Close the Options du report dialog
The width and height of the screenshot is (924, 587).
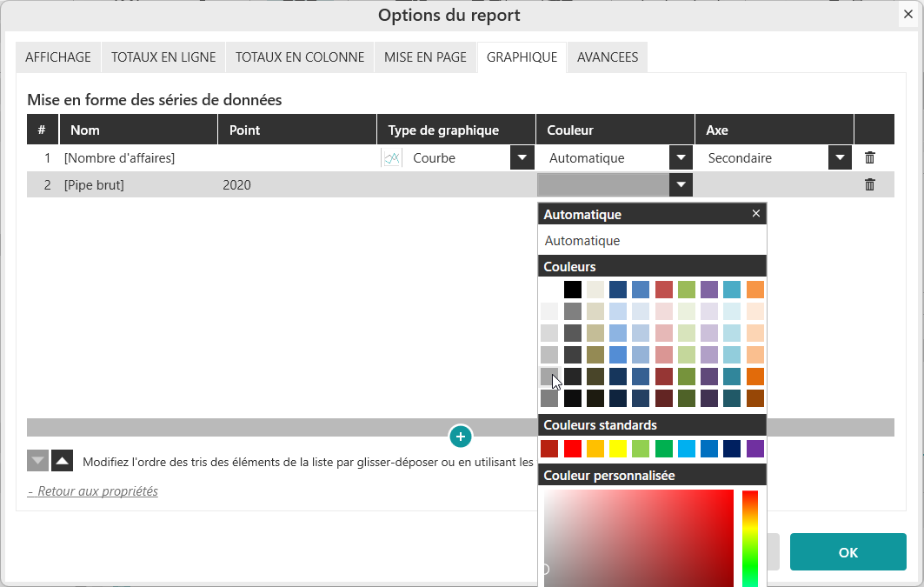click(908, 15)
